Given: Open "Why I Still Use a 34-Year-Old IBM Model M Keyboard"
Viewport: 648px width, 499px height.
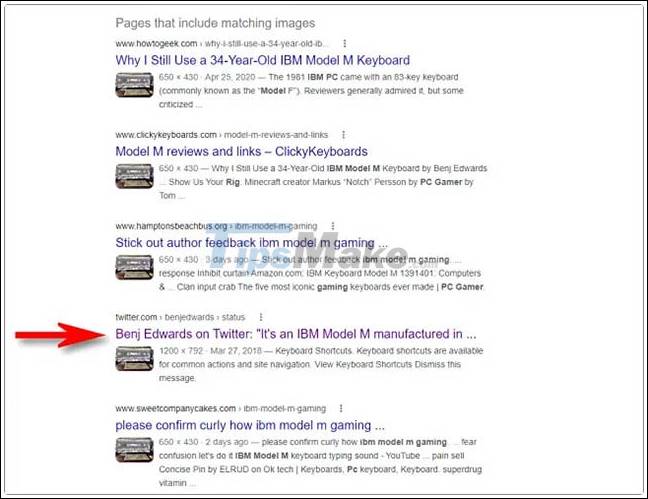Looking at the screenshot, I should pos(262,60).
